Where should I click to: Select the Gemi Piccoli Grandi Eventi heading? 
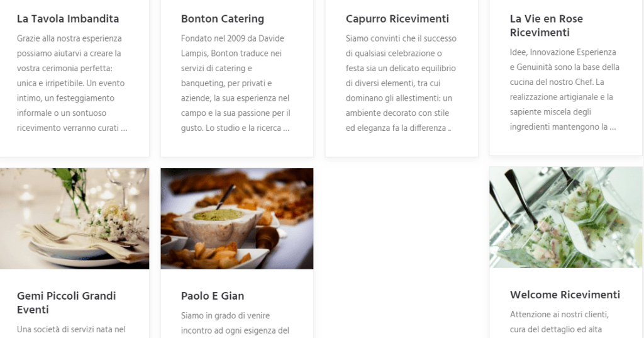(67, 303)
